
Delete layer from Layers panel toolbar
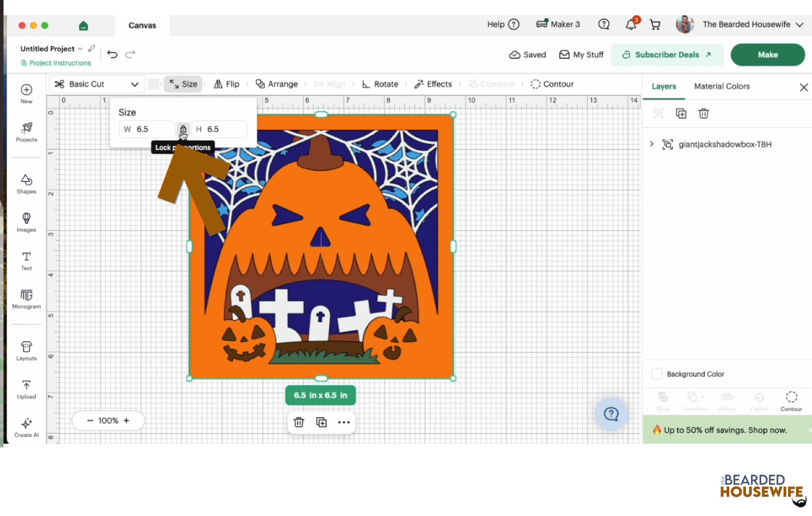[703, 114]
